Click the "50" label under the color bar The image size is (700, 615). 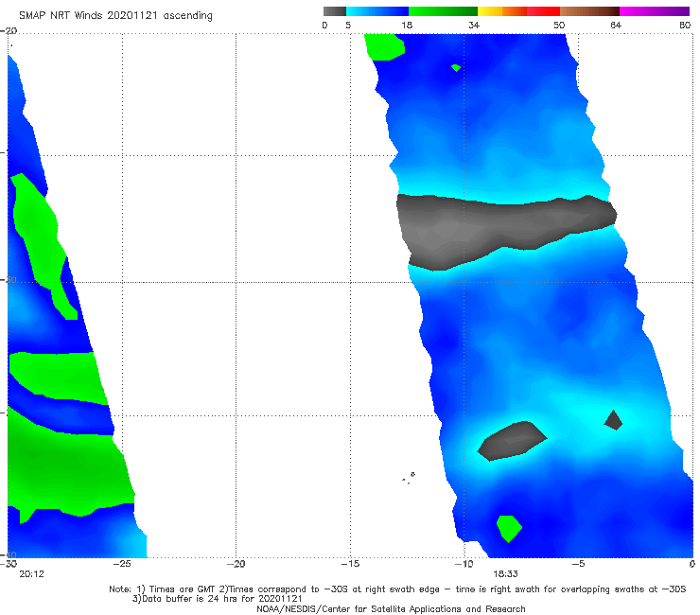click(x=559, y=25)
